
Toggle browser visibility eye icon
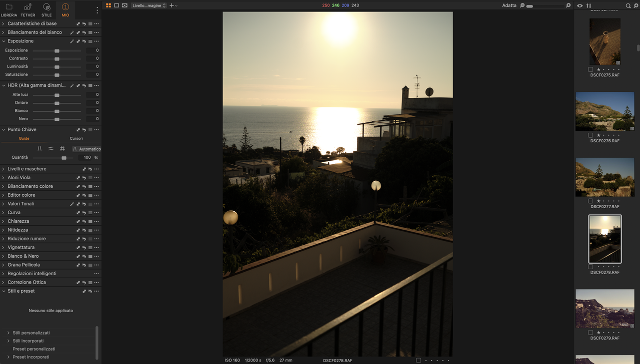pos(579,5)
